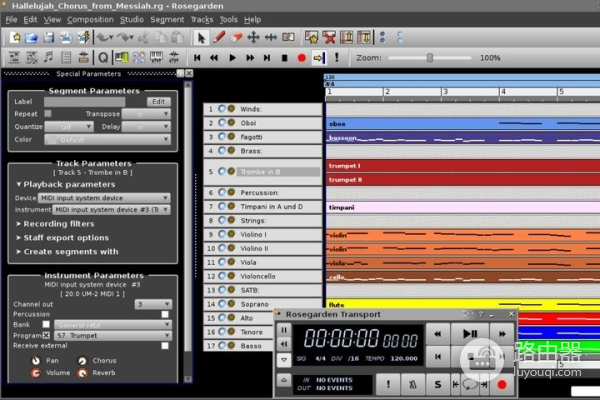Open the Composition menu

[90, 19]
